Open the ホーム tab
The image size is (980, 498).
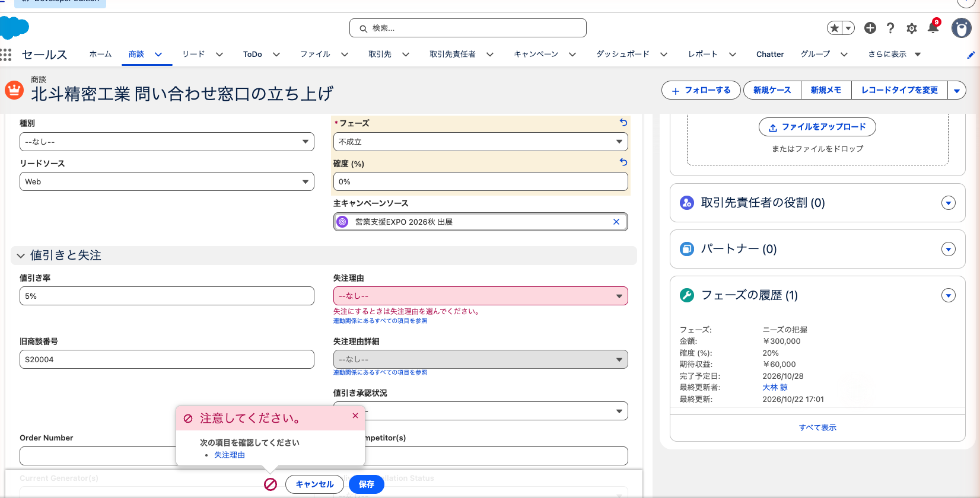point(100,54)
